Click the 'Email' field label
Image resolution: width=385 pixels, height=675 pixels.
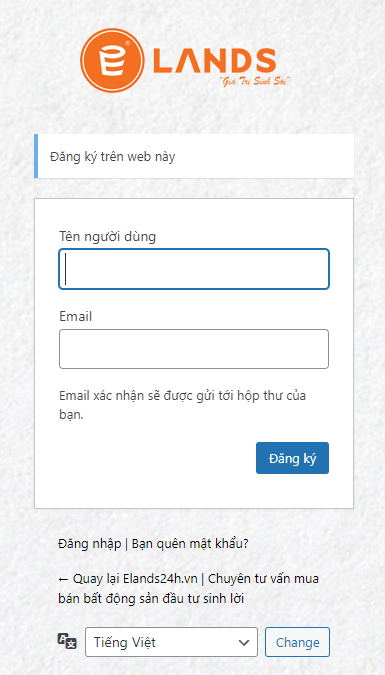76,317
